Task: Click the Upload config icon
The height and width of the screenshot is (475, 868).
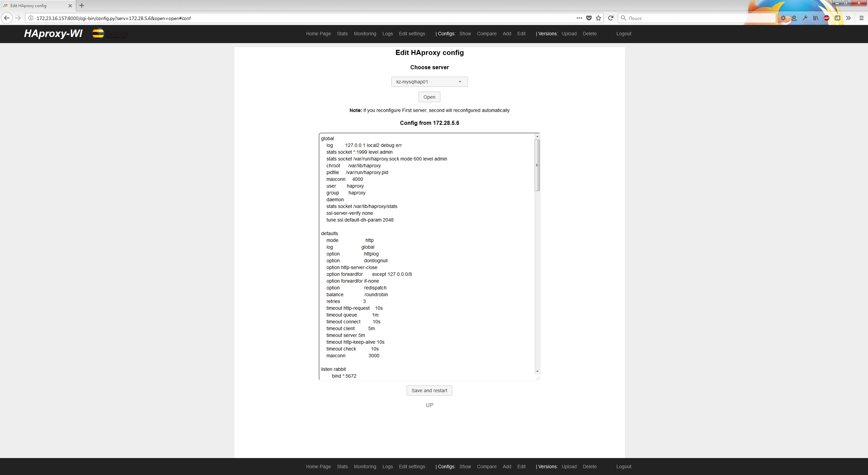Action: pos(569,33)
